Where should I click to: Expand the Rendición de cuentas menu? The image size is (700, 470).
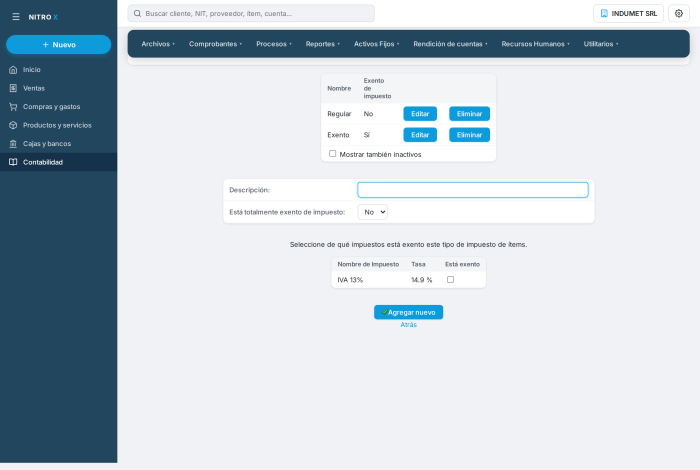(450, 44)
